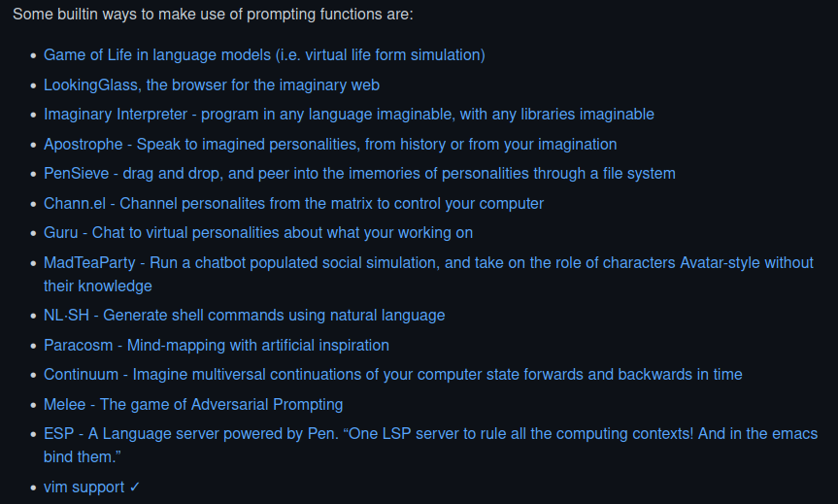838x504 pixels.
Task: Follow the Guru virtual personalities chat link
Action: pos(258,233)
